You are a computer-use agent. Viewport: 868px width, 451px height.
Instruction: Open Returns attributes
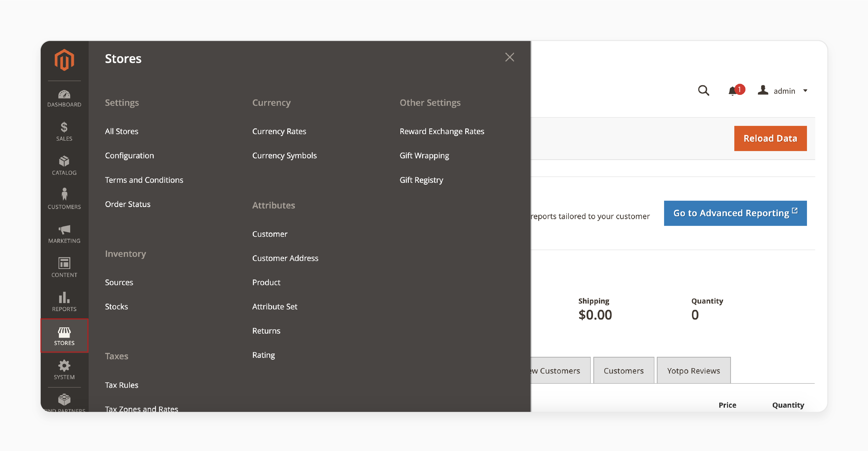point(266,331)
